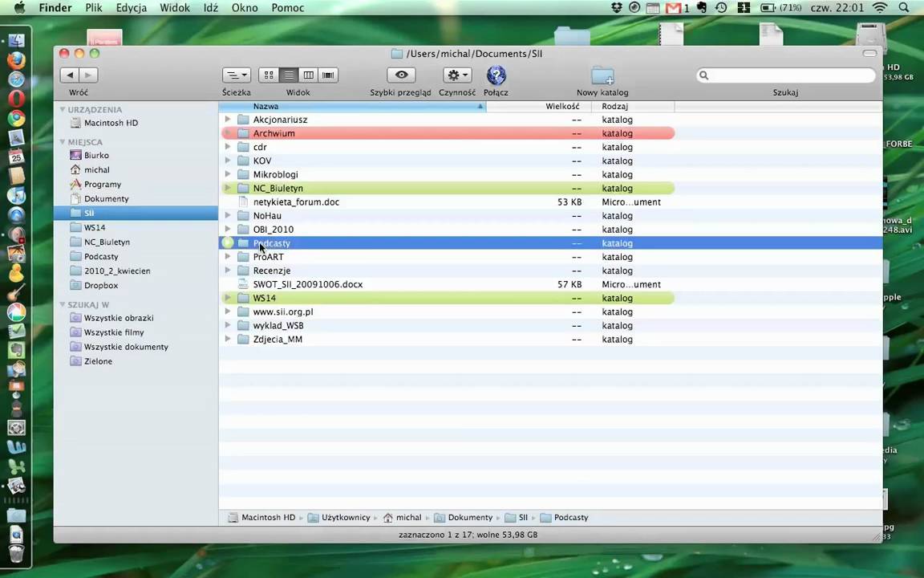Collapse the MIEJSCA sidebar section
This screenshot has height=578, width=924.
(63, 142)
